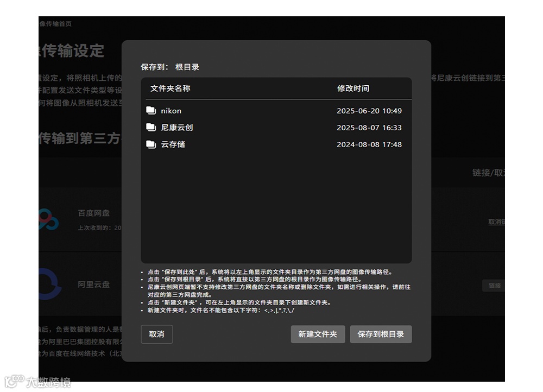Select the Baidu Netdisk (百度网盘) logo
543x392 pixels.
click(x=49, y=219)
